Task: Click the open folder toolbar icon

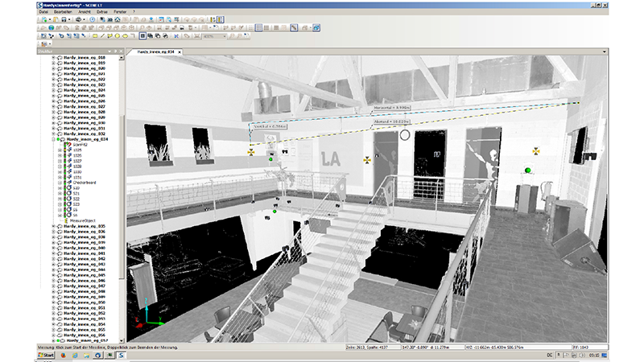Action: tap(56, 19)
